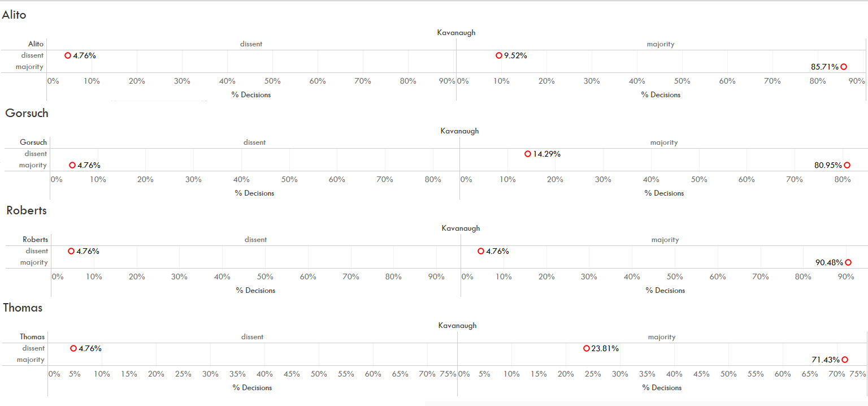
Task: Select the dissent row label in Thomas chart
Action: tap(33, 348)
